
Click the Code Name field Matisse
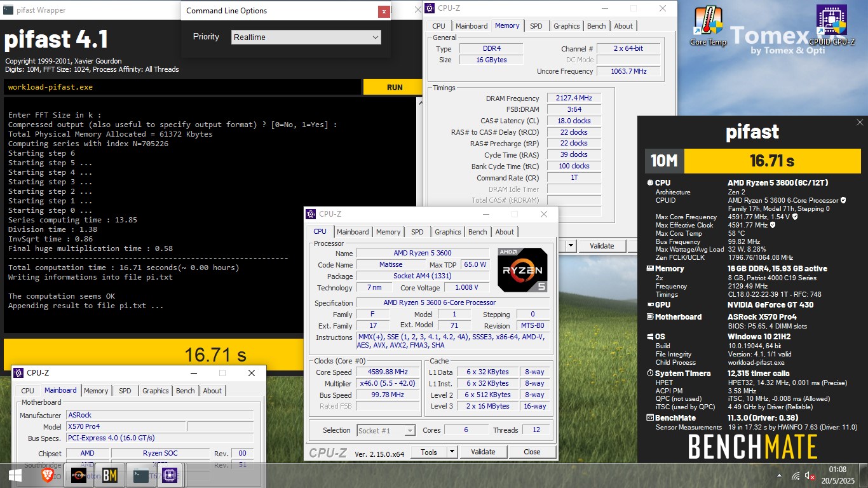pos(391,265)
